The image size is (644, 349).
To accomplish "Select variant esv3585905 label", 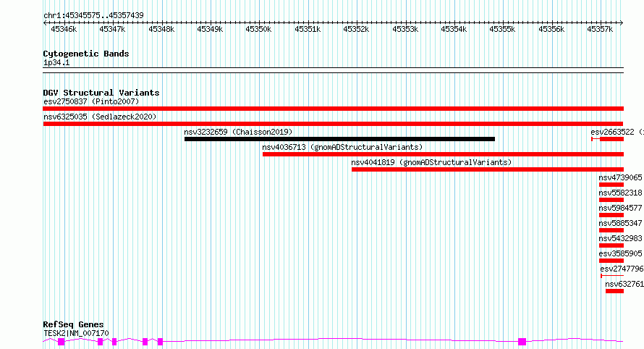I will 620,253.
